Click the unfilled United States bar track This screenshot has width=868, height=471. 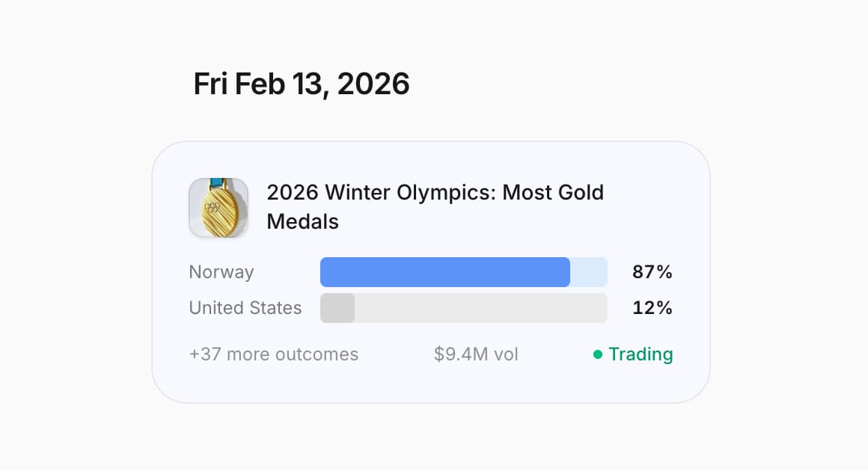pos(480,308)
